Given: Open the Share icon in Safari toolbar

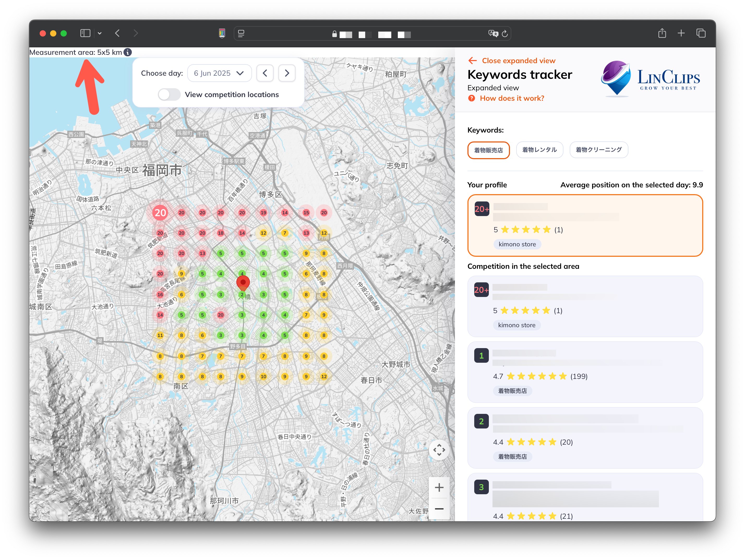Looking at the screenshot, I should [x=662, y=33].
